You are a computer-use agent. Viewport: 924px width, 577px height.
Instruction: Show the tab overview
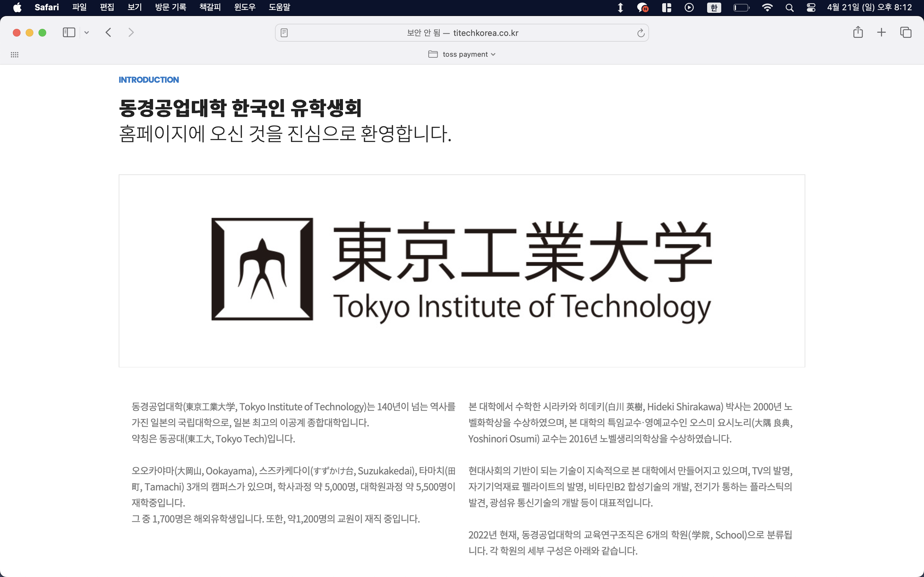[x=906, y=32]
